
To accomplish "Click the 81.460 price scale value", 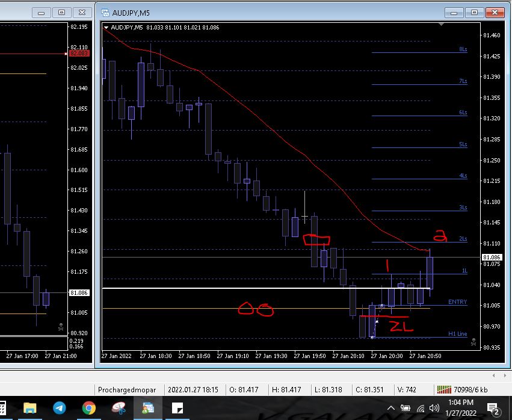I will pos(492,36).
